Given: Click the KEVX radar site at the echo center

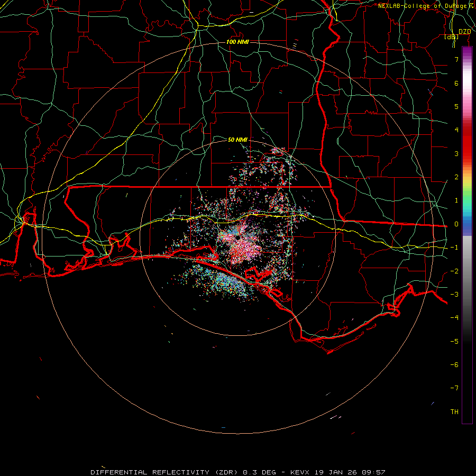Looking at the screenshot, I should click(x=237, y=237).
